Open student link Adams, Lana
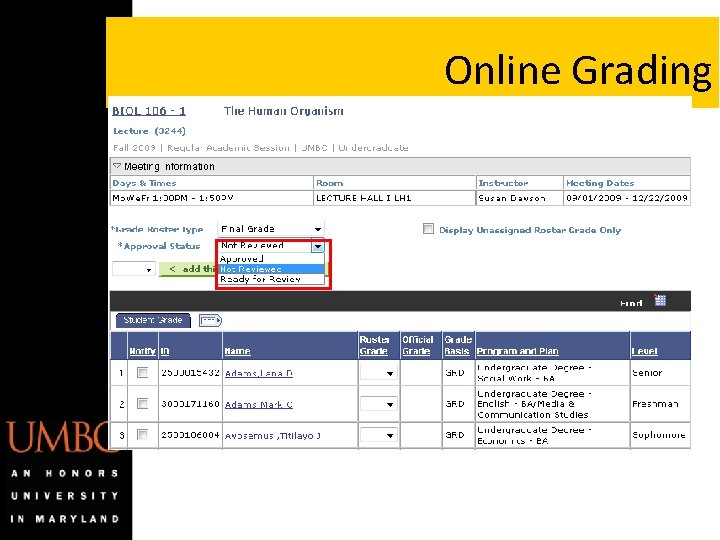This screenshot has width=720, height=540. coord(259,373)
